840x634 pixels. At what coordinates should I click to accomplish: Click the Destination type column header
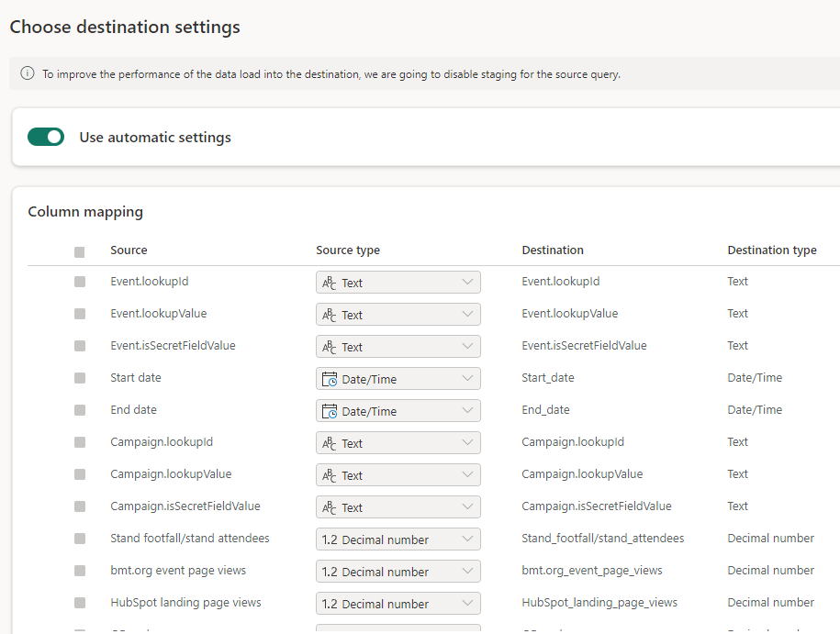tap(771, 250)
